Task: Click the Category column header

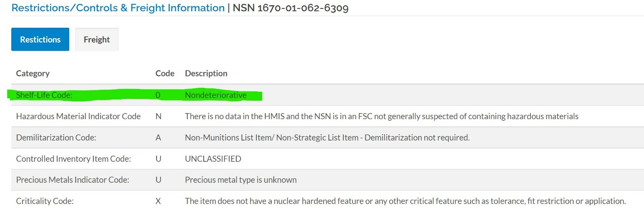Action: coord(33,73)
